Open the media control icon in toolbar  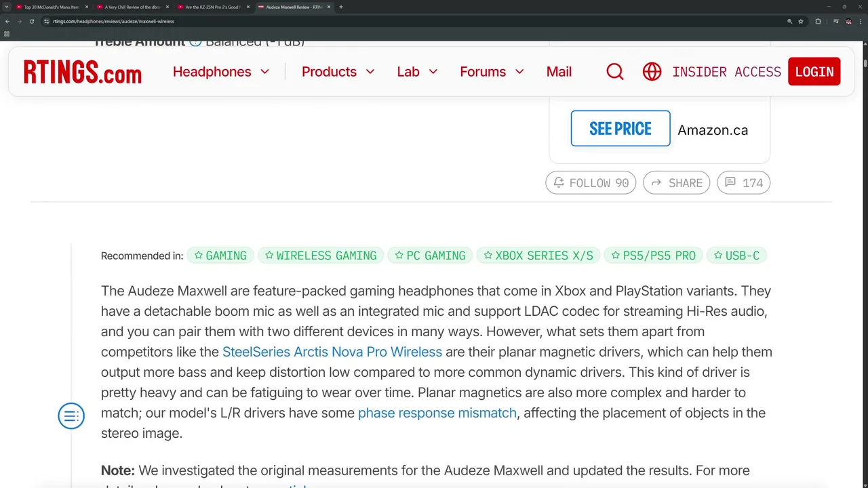836,21
